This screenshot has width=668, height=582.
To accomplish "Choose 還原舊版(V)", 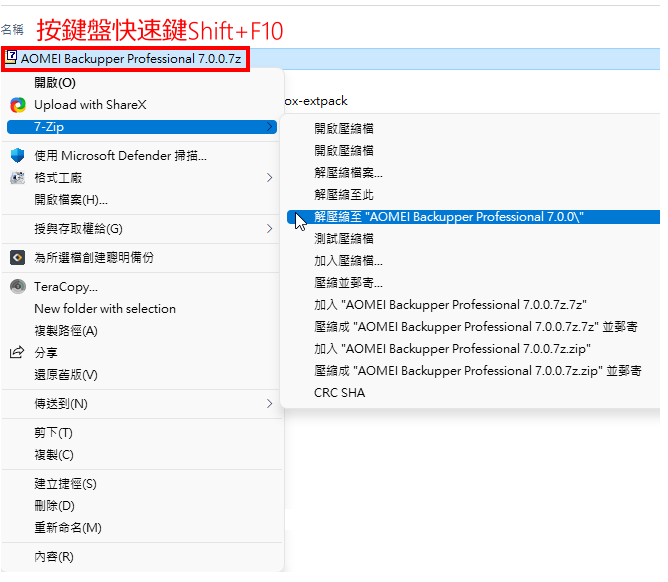I will (66, 375).
